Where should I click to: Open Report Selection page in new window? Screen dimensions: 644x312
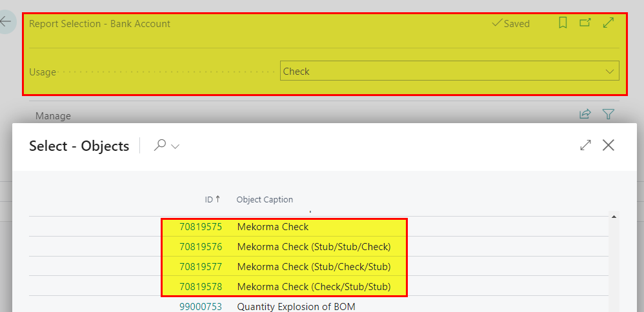(x=585, y=23)
